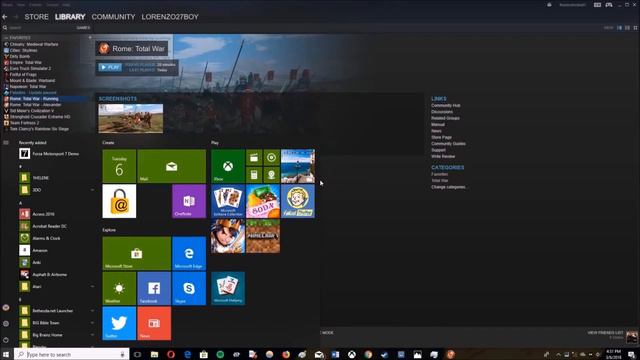Open the Twitter tile
640x360 pixels.
(x=119, y=323)
